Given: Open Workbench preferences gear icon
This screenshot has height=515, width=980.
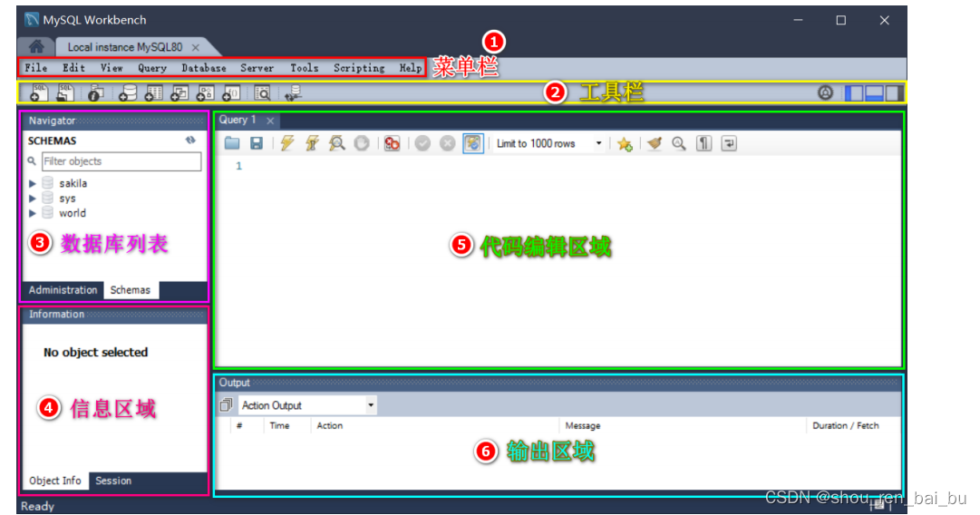Looking at the screenshot, I should pos(826,93).
